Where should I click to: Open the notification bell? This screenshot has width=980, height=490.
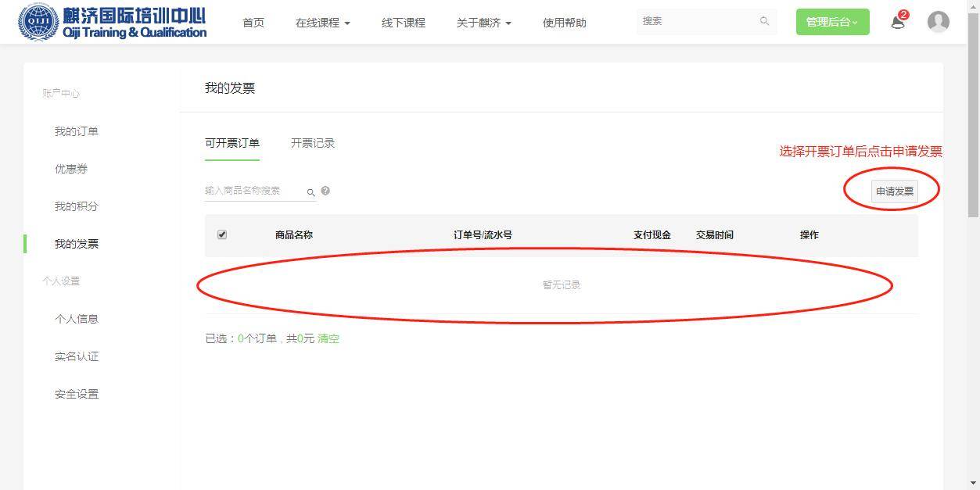(x=898, y=22)
